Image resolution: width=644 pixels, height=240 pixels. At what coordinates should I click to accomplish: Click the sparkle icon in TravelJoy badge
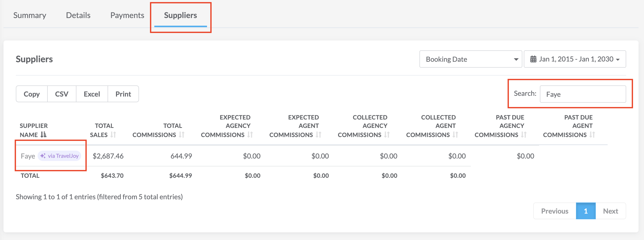tap(43, 156)
